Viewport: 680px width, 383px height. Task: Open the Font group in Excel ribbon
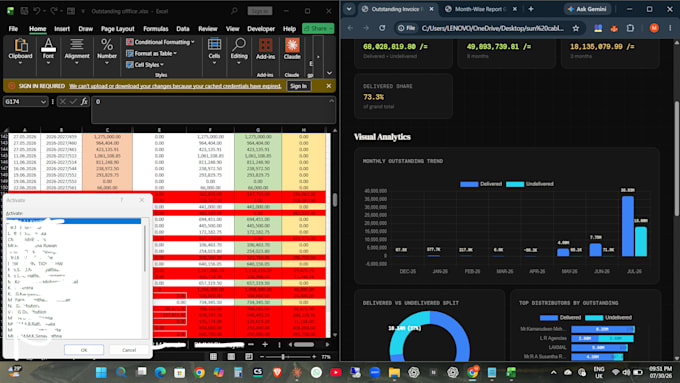coord(48,52)
